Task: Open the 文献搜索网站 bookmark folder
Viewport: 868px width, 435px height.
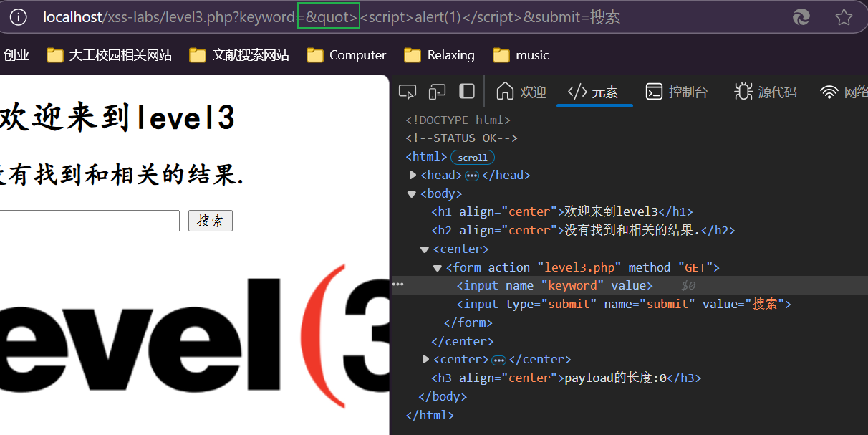Action: pyautogui.click(x=239, y=55)
